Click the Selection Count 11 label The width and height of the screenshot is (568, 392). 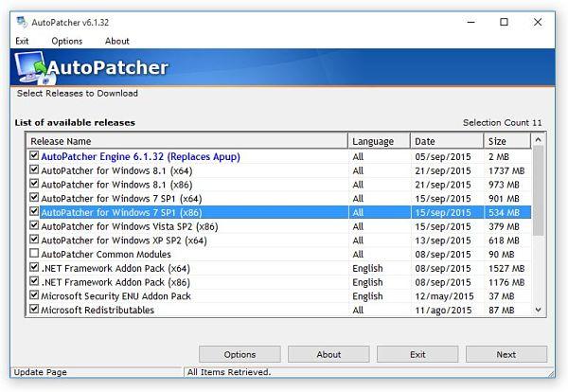(503, 122)
